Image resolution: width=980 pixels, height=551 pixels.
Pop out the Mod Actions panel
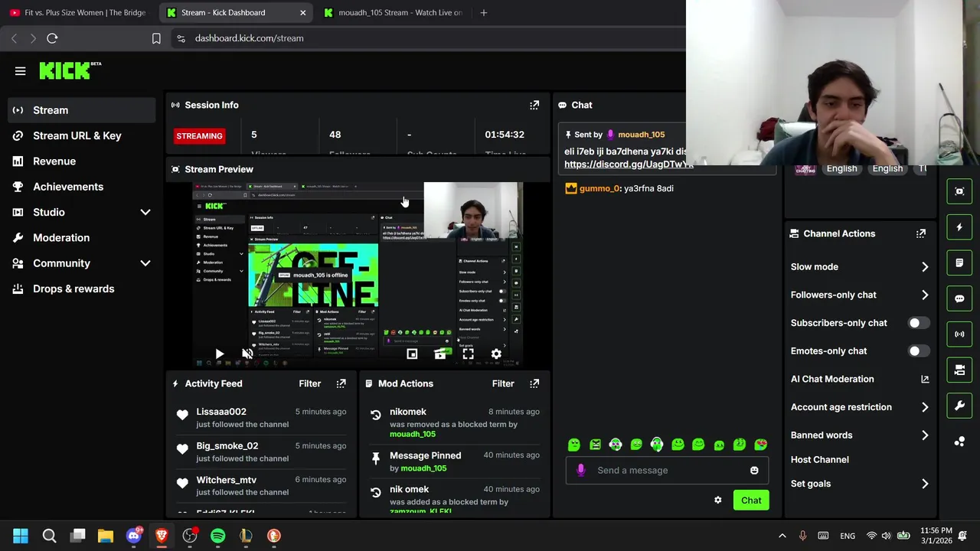[x=534, y=383]
